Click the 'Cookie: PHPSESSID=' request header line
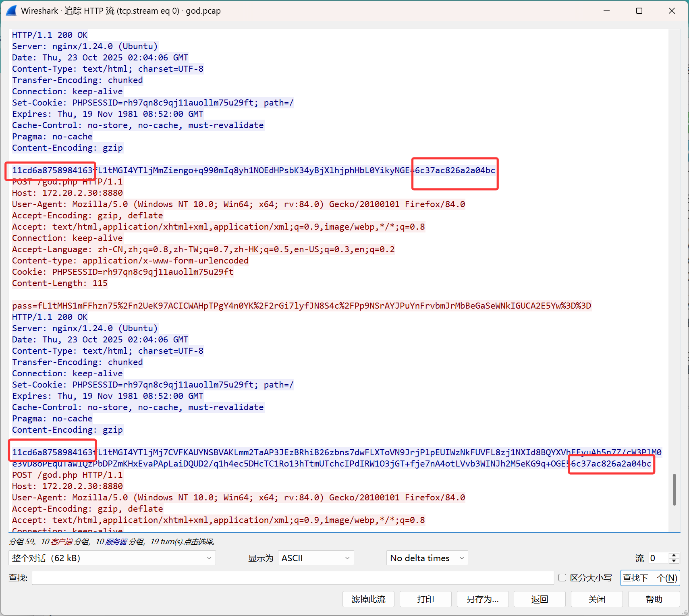 (122, 272)
